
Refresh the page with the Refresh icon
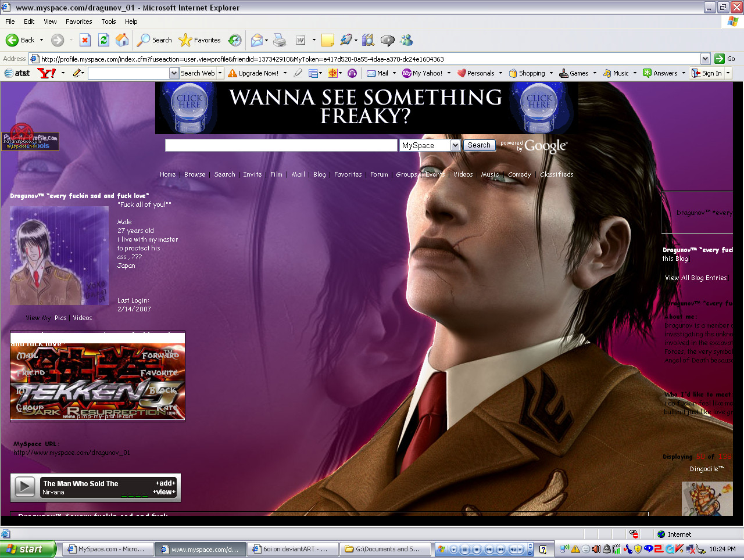click(103, 40)
